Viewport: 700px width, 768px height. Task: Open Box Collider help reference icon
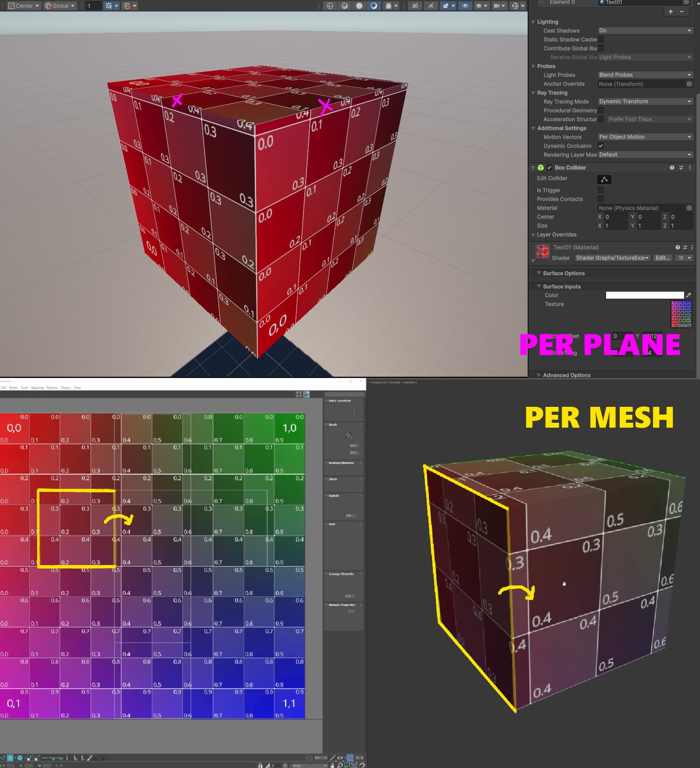672,168
